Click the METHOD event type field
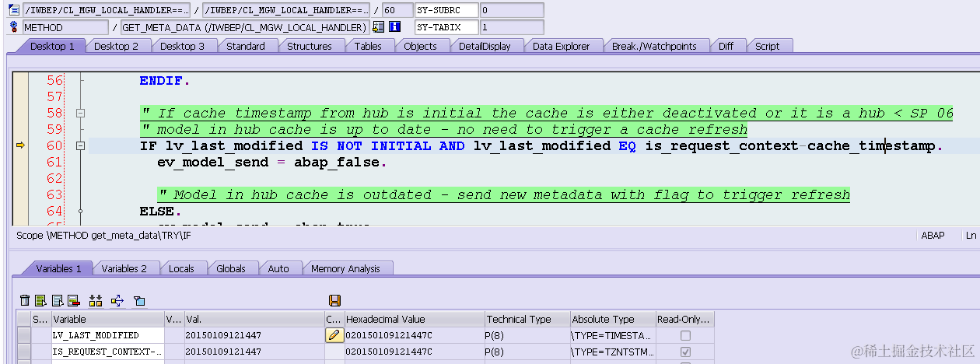Screen dimensions: 980x364 66,27
